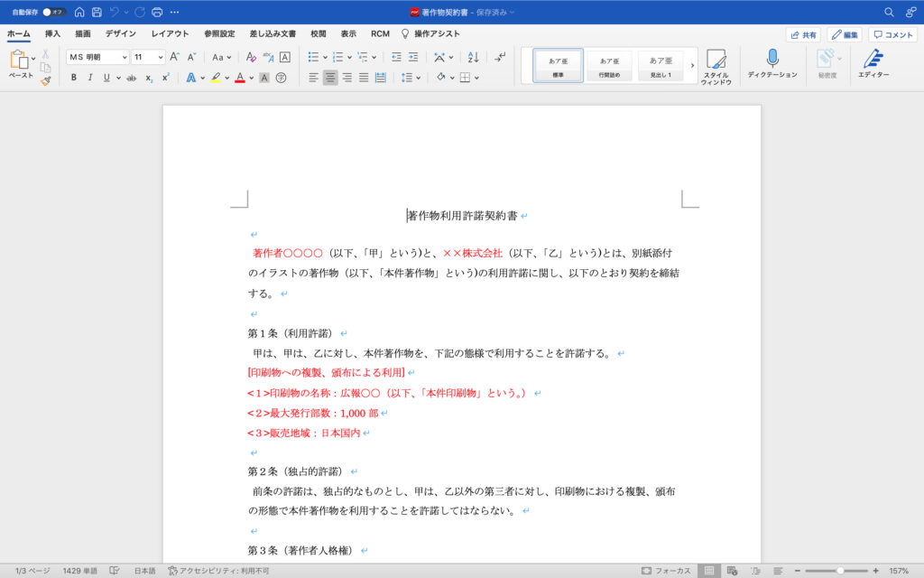Open the font color dropdown arrow
Screen dimensions: 924x578
pos(251,78)
